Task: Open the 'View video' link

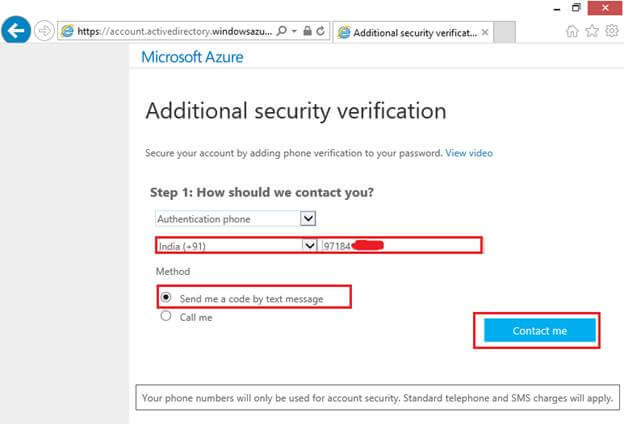Action: pyautogui.click(x=469, y=153)
